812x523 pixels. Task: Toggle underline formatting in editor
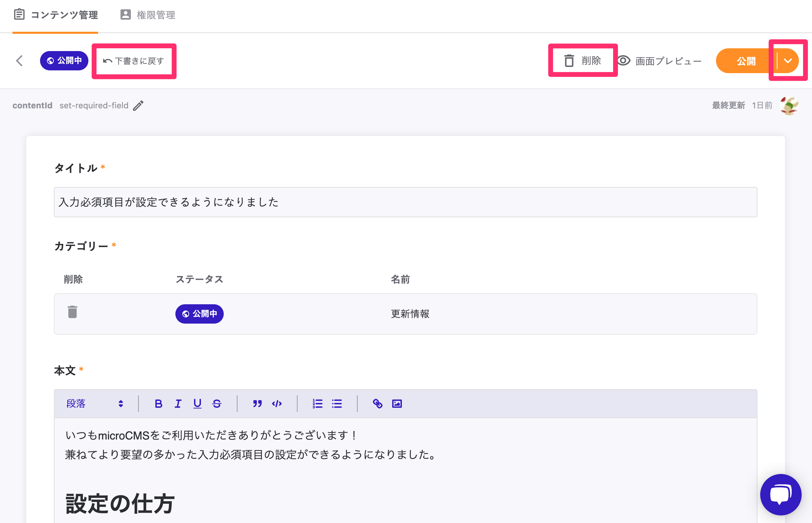pyautogui.click(x=197, y=404)
